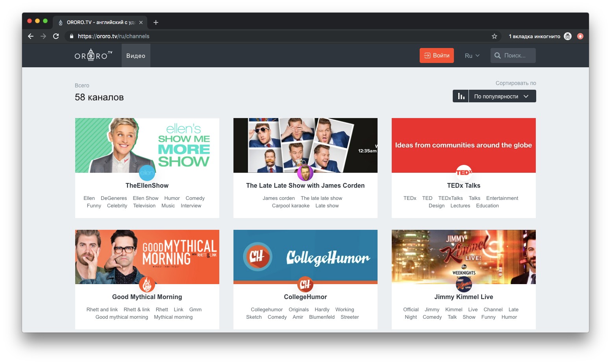This screenshot has height=364, width=611.
Task: Click the TEDx round logo avatar
Action: [464, 173]
